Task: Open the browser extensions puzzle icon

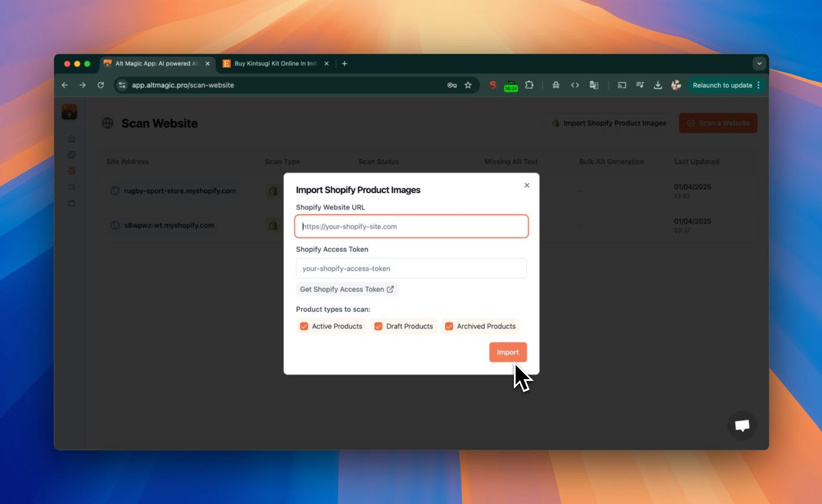Action: [529, 85]
